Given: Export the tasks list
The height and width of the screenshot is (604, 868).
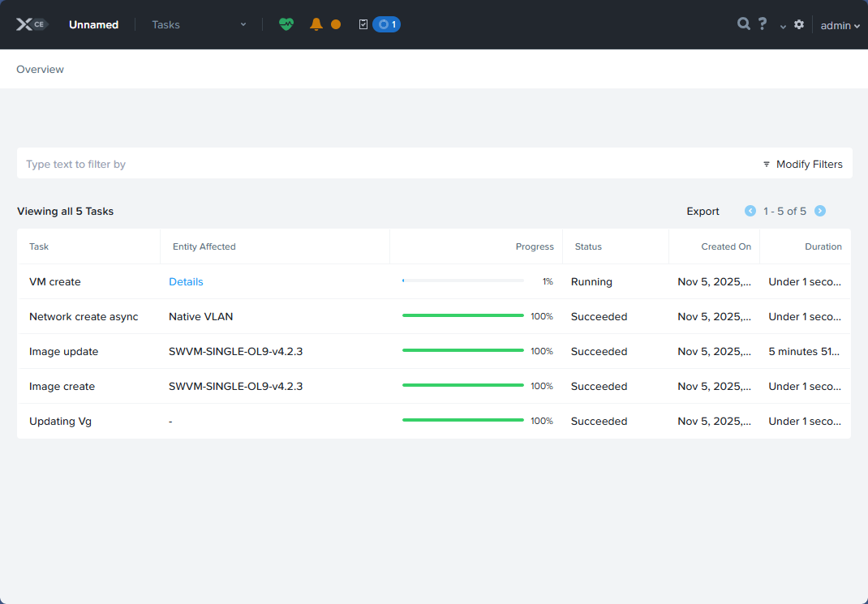Looking at the screenshot, I should tap(703, 211).
